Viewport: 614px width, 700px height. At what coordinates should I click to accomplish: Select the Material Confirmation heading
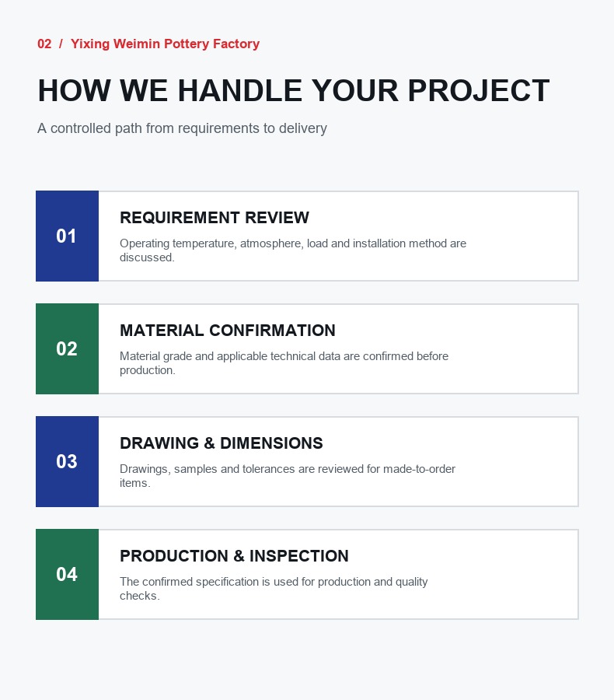[x=228, y=331]
